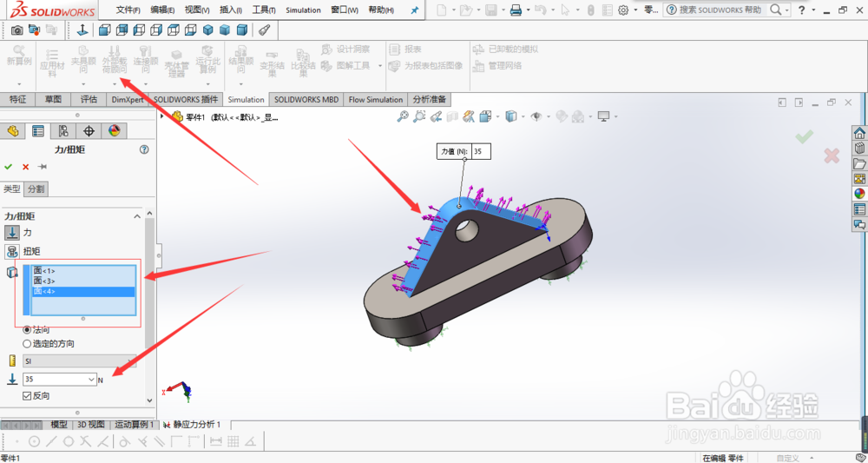Click the Print icon in top toolbar
The width and height of the screenshot is (868, 463).
(x=516, y=10)
